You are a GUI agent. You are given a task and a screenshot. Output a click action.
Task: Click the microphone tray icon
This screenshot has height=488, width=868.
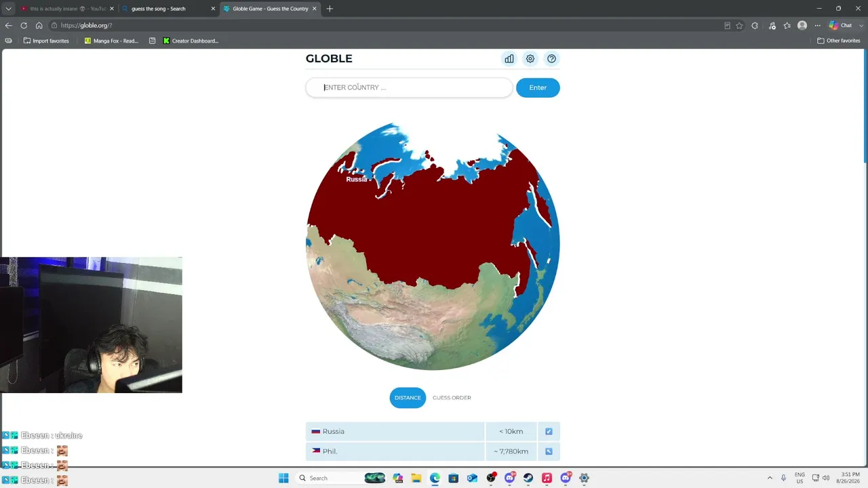point(783,478)
